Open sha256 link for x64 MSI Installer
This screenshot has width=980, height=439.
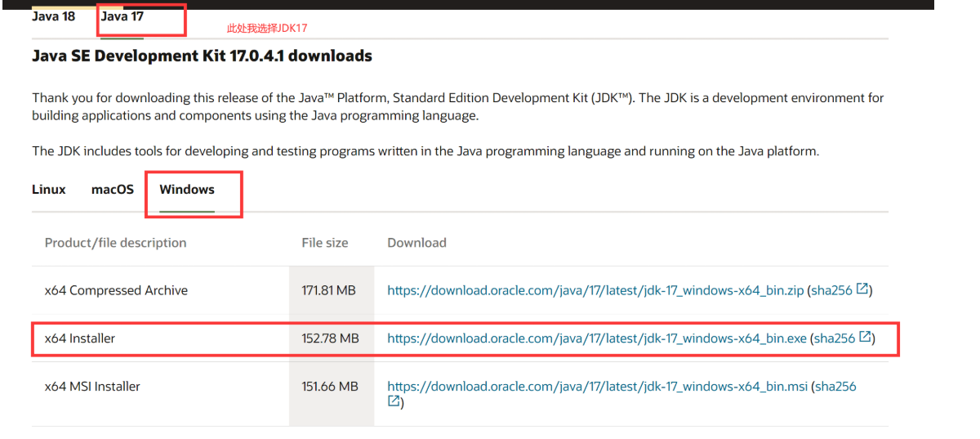(x=835, y=387)
